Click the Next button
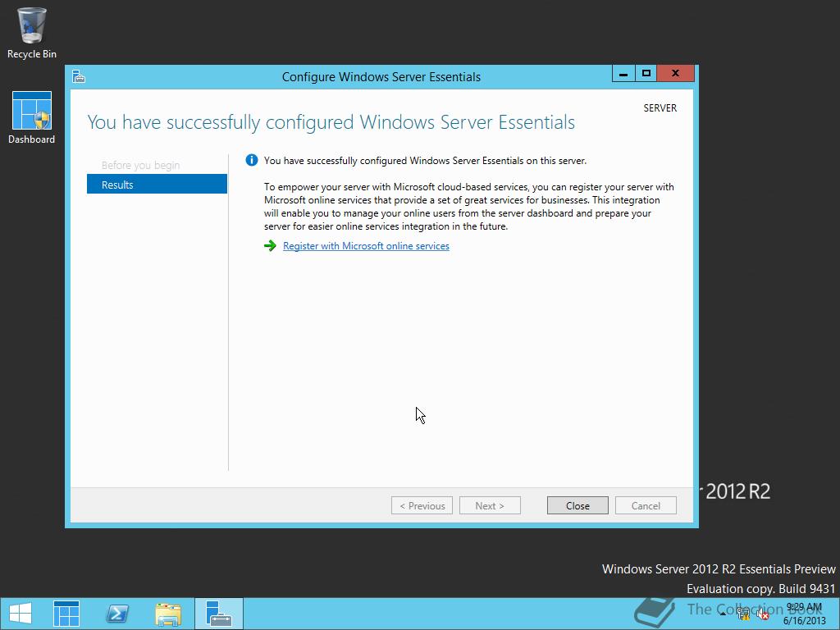Viewport: 840px width, 630px height. 490,505
